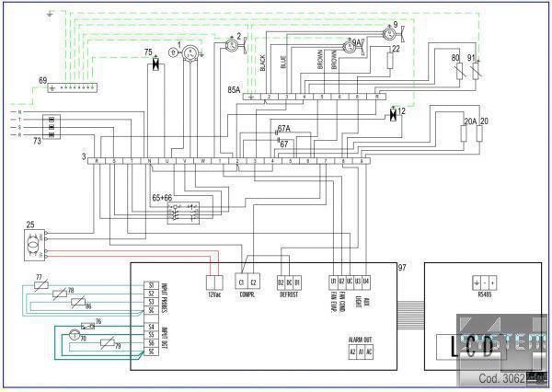
Task: Click the COMPR. C1 C2 terminal block
Action: (247, 282)
